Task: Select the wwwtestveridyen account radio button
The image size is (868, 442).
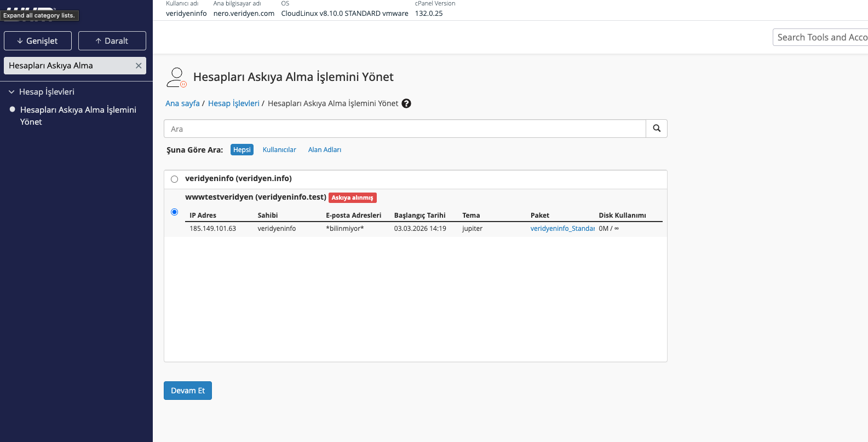Action: [x=174, y=212]
